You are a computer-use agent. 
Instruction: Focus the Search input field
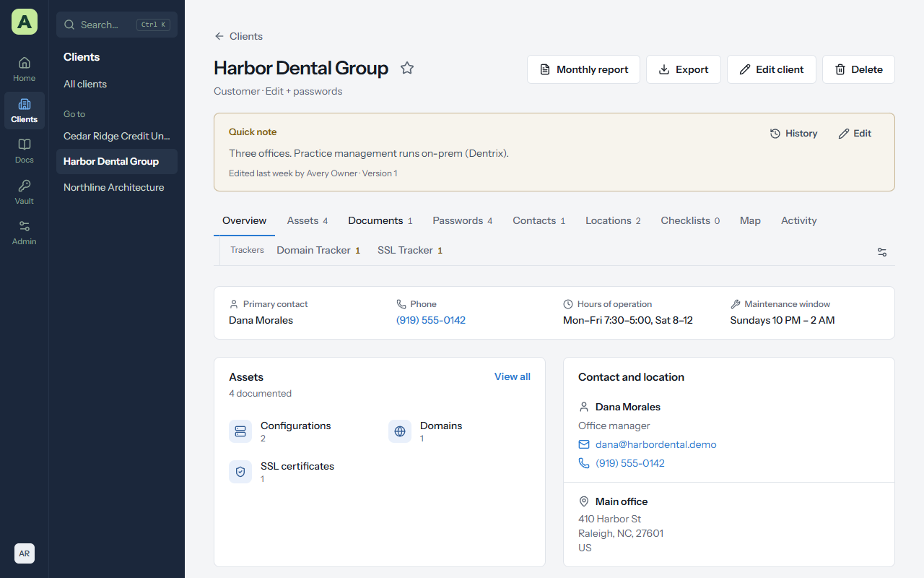(x=117, y=25)
